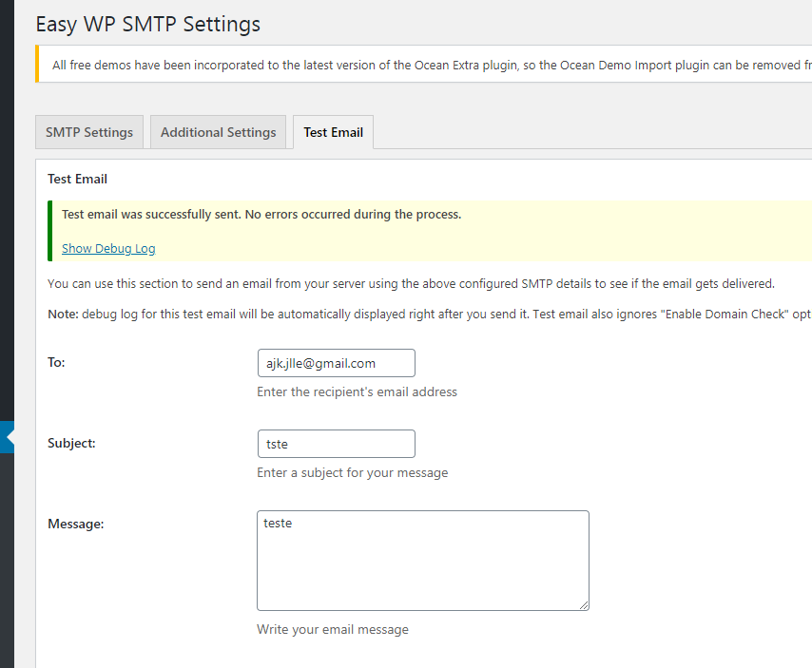Click the Ocean Extra plugin notice text
Viewport: 812px width, 668px height.
point(432,66)
